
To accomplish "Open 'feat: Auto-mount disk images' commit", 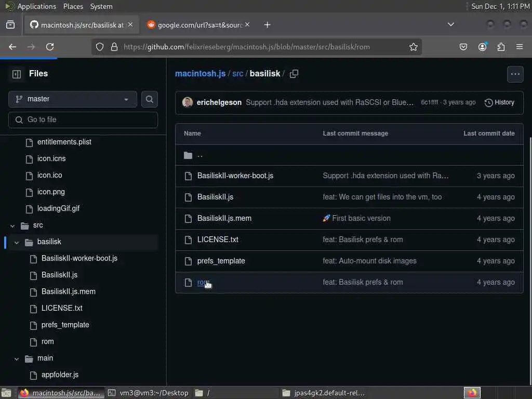I will click(369, 261).
